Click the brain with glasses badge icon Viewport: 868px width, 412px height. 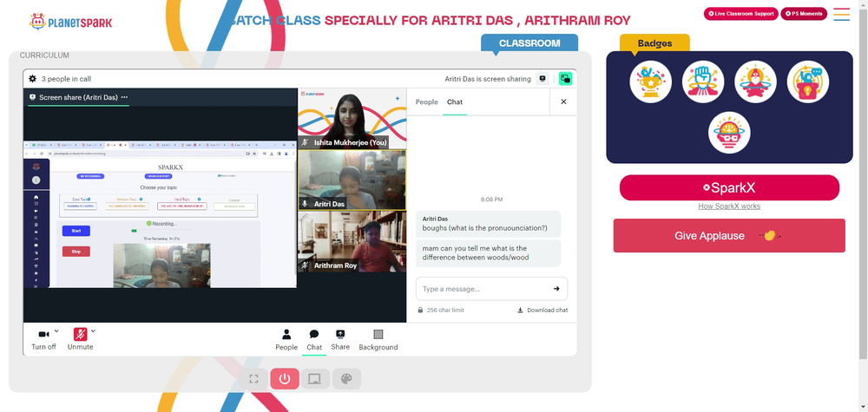729,133
